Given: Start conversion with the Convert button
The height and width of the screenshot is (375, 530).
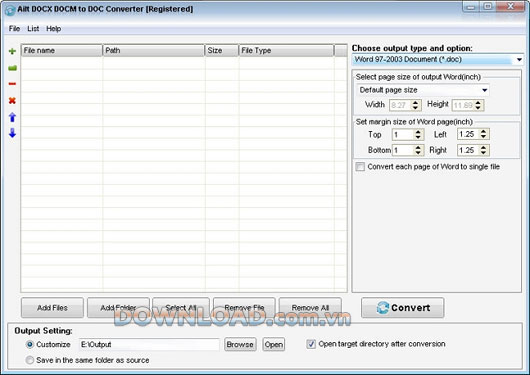Looking at the screenshot, I should point(403,308).
